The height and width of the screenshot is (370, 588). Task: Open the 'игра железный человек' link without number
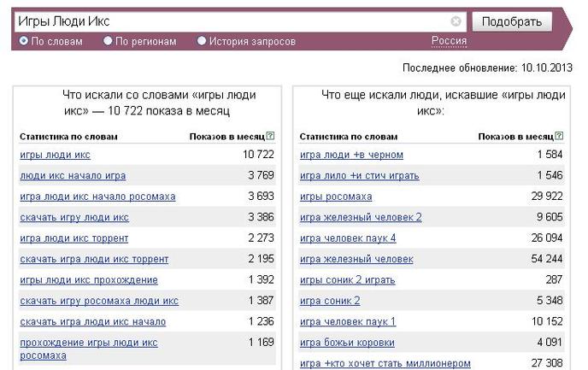tap(356, 260)
